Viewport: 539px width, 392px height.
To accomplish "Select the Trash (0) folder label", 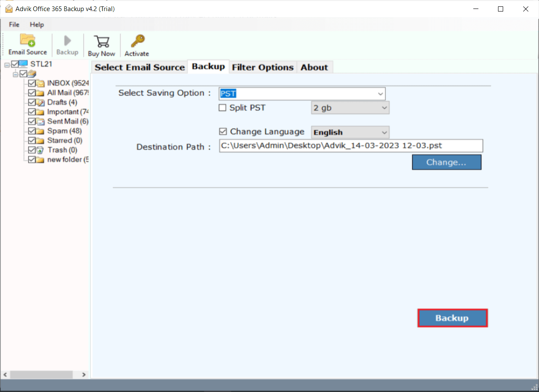I will [x=62, y=150].
